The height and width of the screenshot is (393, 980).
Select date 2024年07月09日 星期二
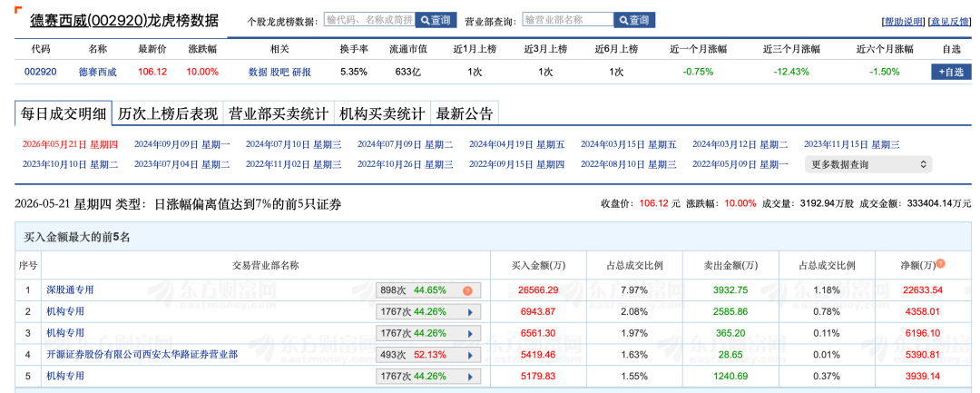point(405,144)
